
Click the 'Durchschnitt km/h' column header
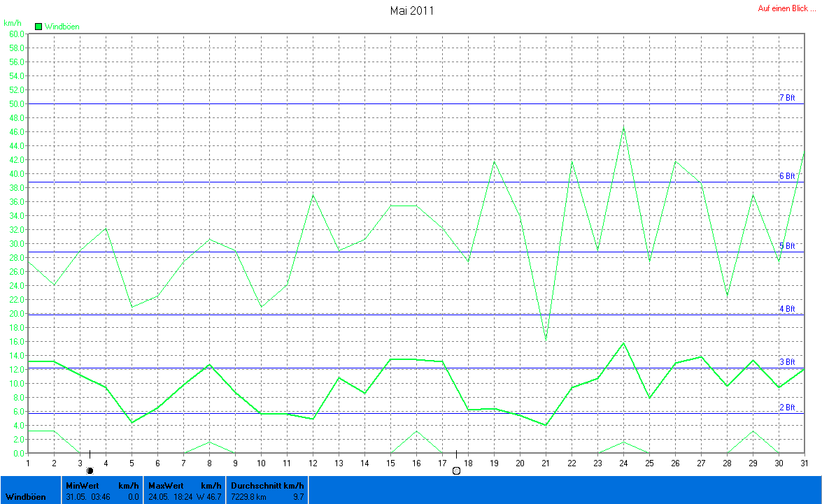267,486
